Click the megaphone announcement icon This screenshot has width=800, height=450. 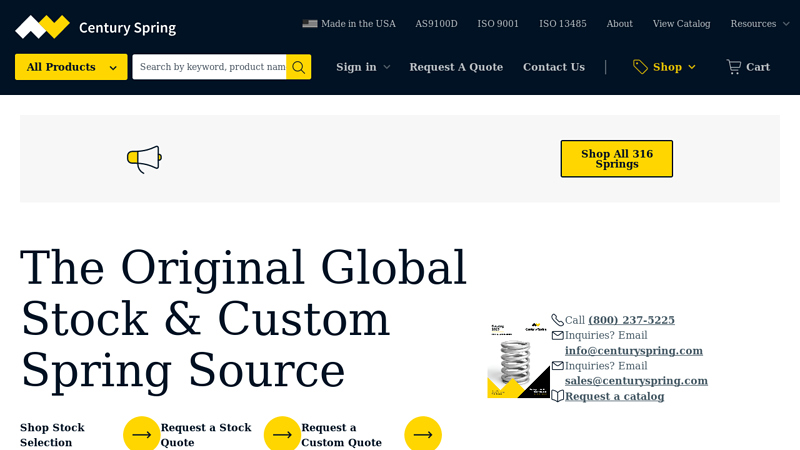(x=144, y=159)
